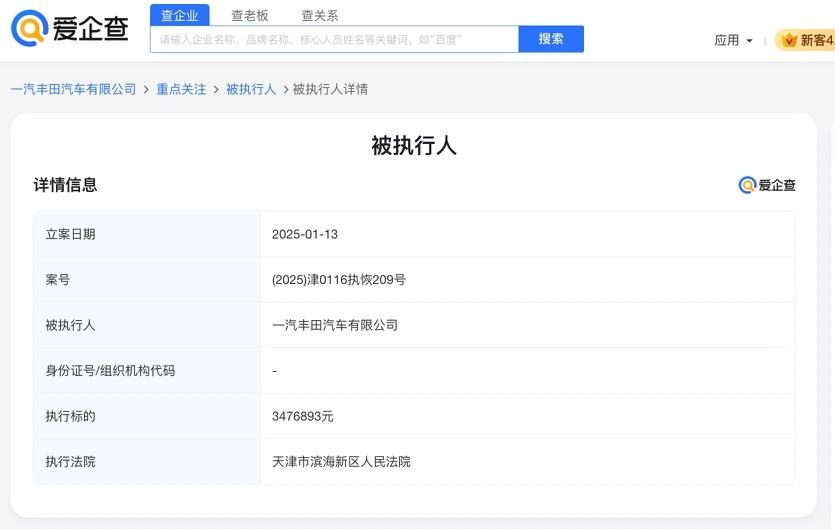Open the 应用 dropdown menu
Image resolution: width=835 pixels, height=529 pixels.
click(733, 40)
